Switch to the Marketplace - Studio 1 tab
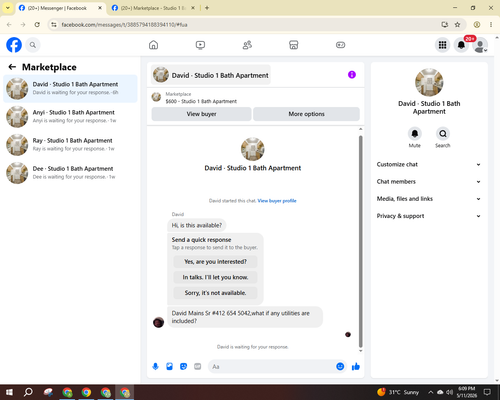500x400 pixels. click(x=153, y=8)
